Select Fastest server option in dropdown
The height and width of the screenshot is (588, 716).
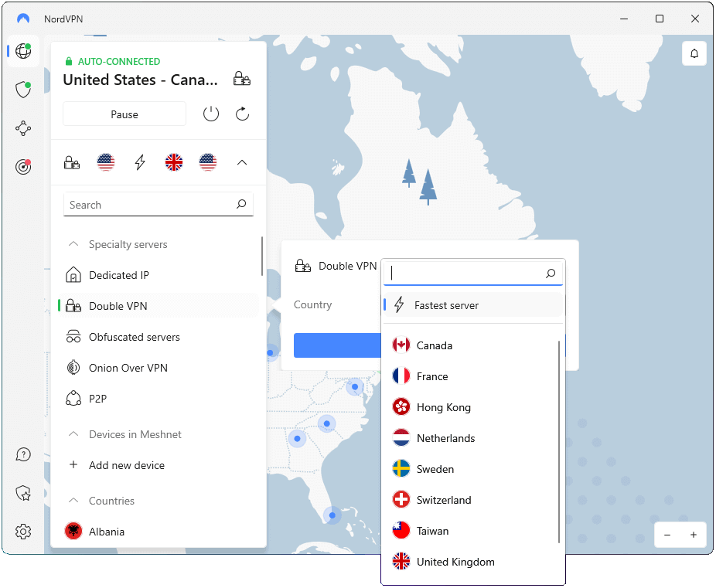473,304
